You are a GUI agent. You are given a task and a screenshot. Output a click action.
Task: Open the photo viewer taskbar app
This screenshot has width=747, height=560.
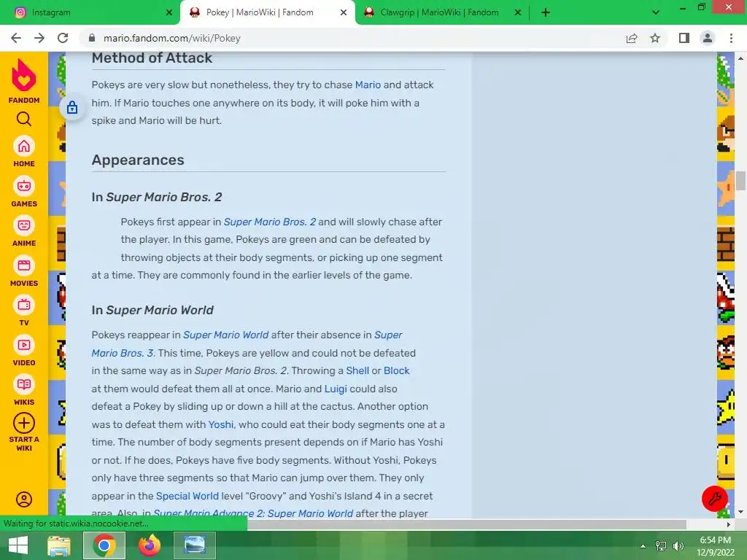pos(195,545)
